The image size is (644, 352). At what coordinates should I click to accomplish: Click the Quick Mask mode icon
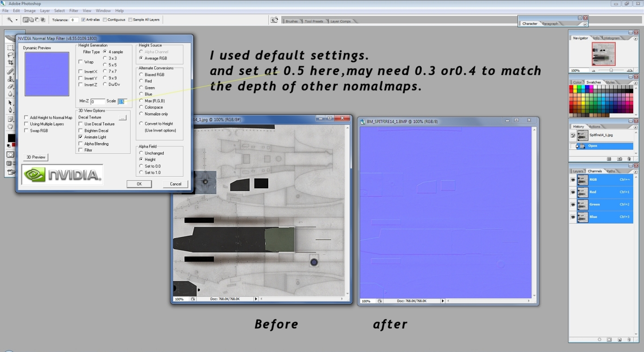(x=10, y=154)
